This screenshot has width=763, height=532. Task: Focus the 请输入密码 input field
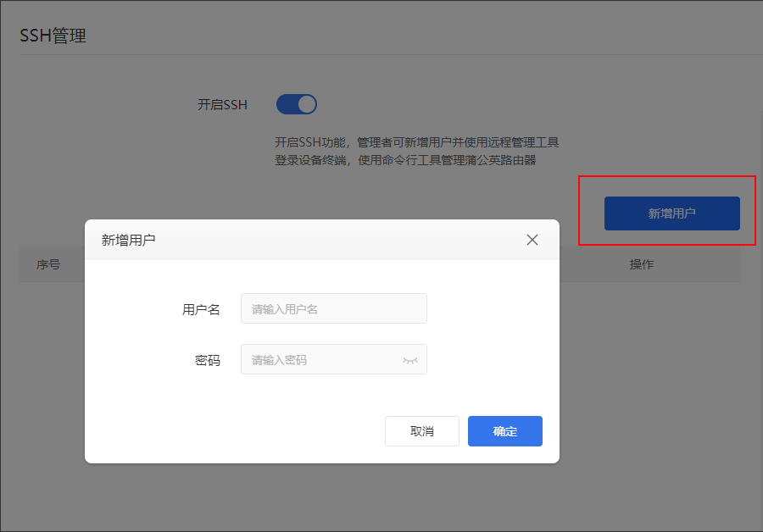334,359
